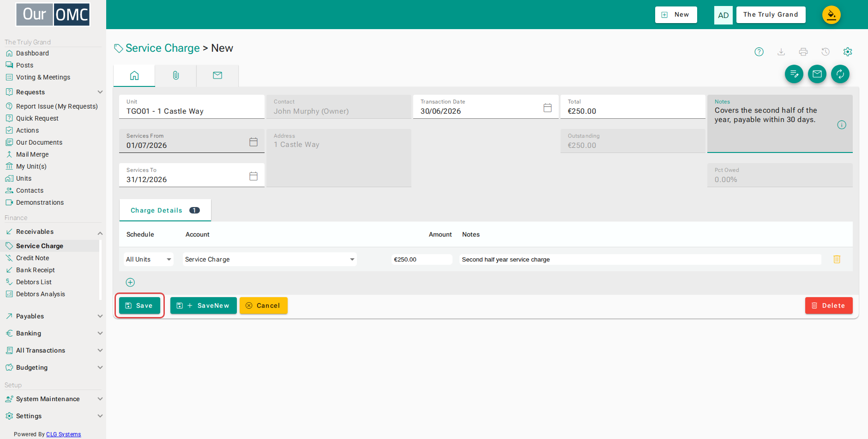Open the Account Service Charge dropdown
Image resolution: width=868 pixels, height=439 pixels.
tap(270, 259)
